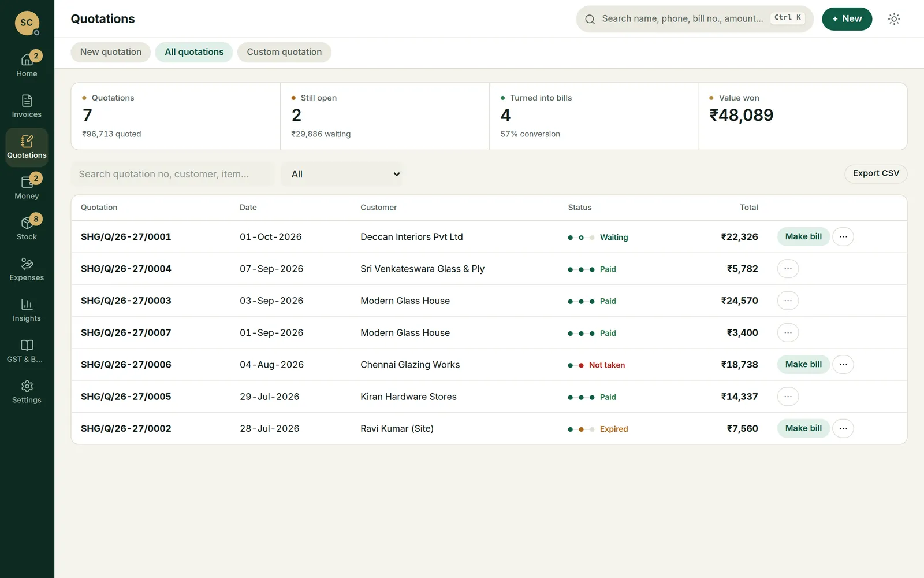Open more options for quotation 0006
The image size is (924, 578).
click(x=843, y=365)
